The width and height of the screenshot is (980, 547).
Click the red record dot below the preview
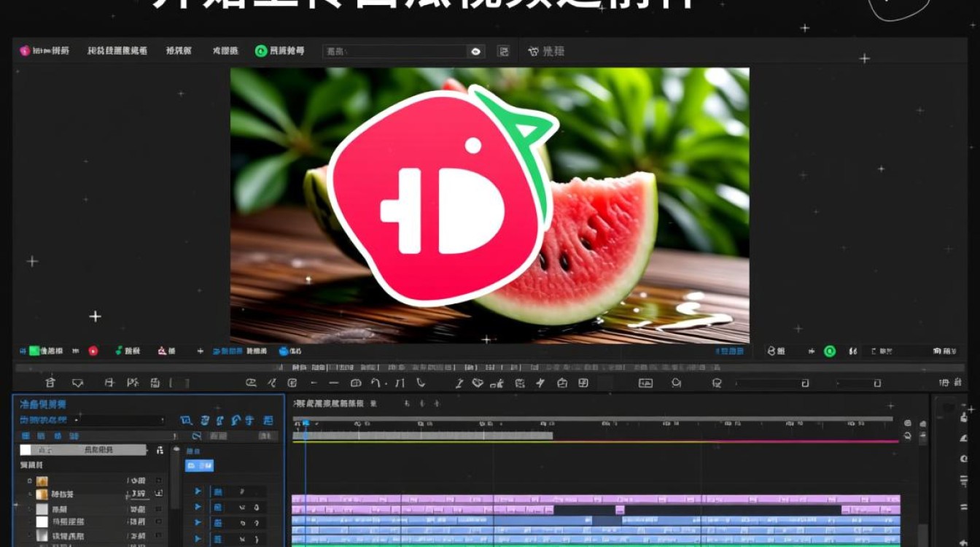93,351
